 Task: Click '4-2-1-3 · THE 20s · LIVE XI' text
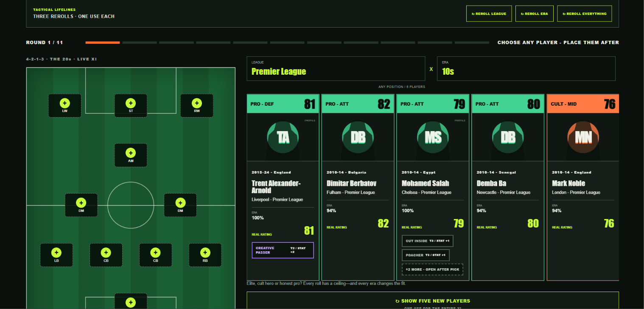pos(62,59)
